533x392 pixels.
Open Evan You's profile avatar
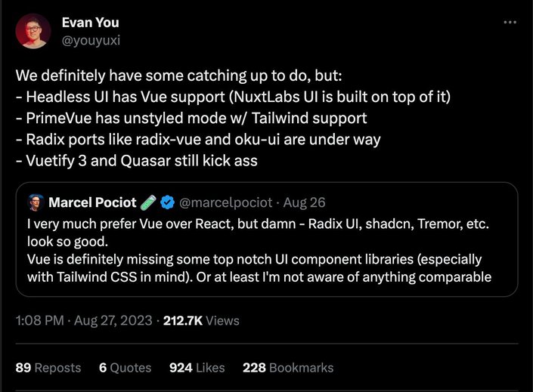[x=33, y=32]
